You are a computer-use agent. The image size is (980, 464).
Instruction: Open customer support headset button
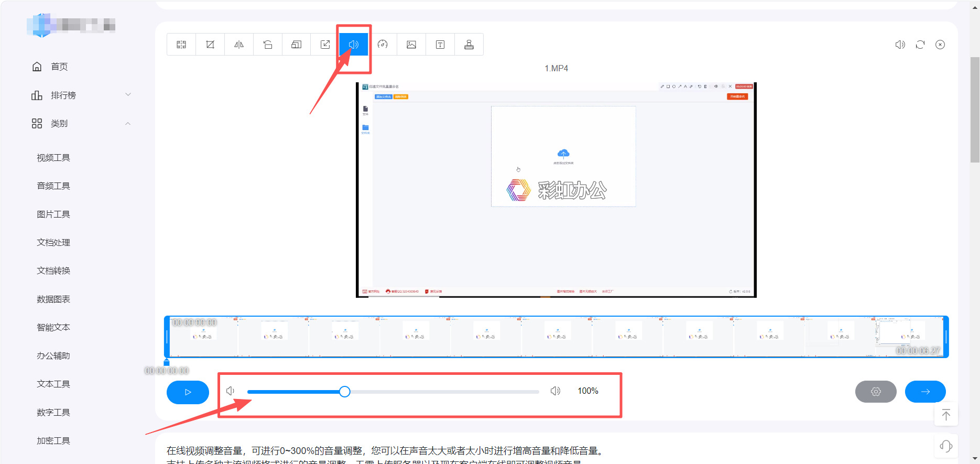tap(946, 446)
